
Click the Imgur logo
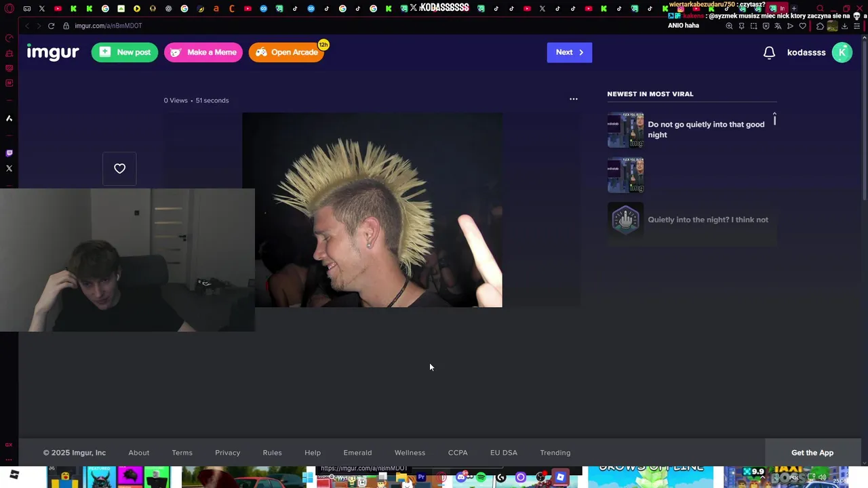(x=53, y=52)
